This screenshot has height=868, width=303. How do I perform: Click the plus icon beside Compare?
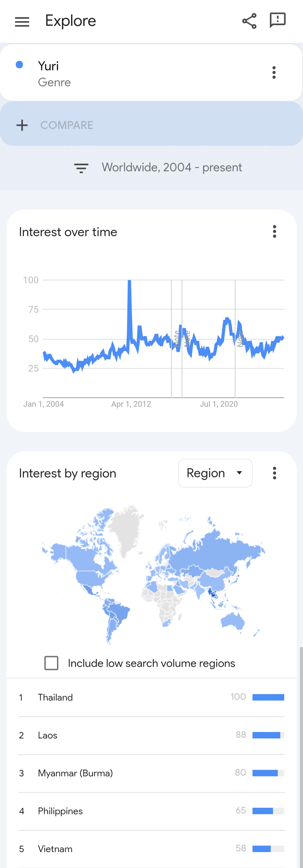point(22,125)
